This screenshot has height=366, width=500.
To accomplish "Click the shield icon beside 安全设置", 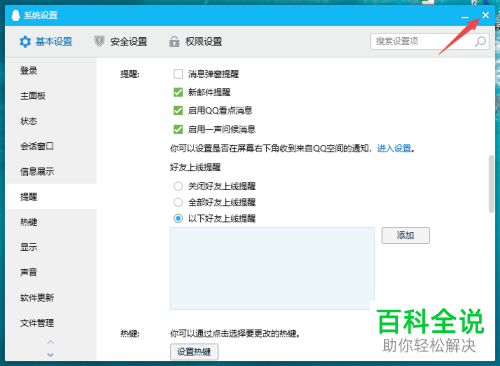I will 99,41.
